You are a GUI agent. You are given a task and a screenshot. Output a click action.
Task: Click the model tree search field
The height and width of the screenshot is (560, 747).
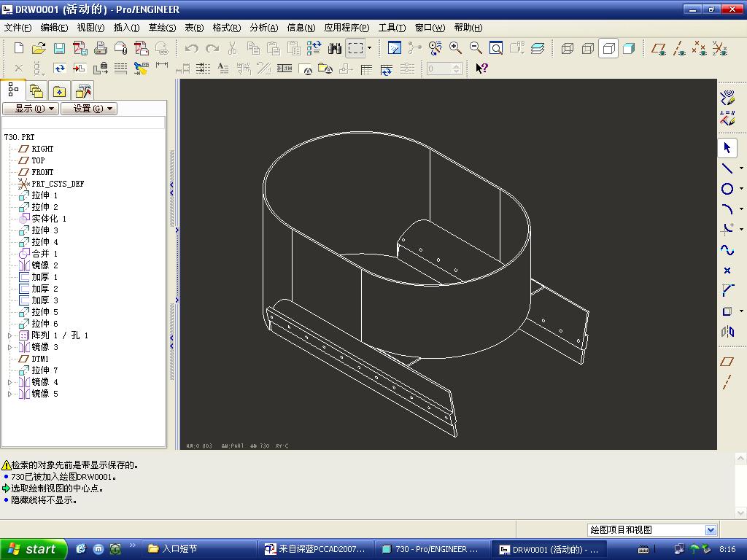click(x=83, y=122)
